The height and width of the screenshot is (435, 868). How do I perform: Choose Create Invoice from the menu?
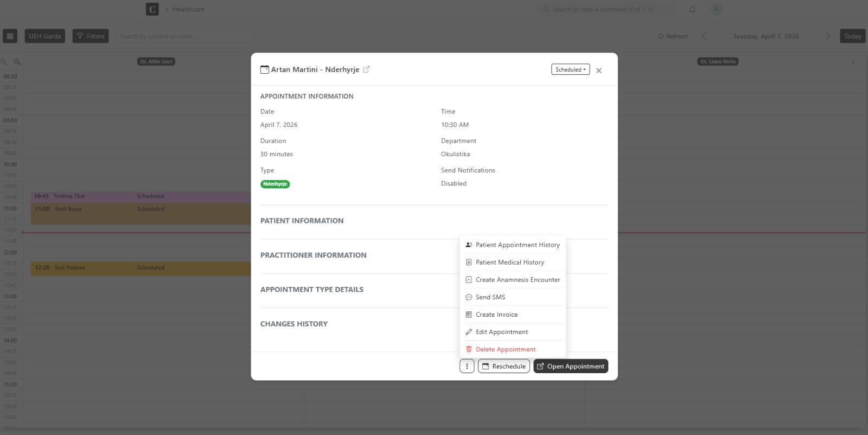point(496,315)
